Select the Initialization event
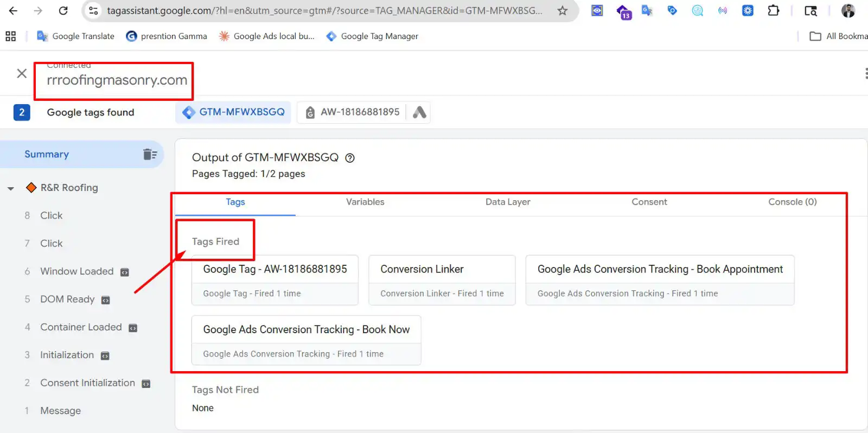The height and width of the screenshot is (433, 868). point(67,355)
